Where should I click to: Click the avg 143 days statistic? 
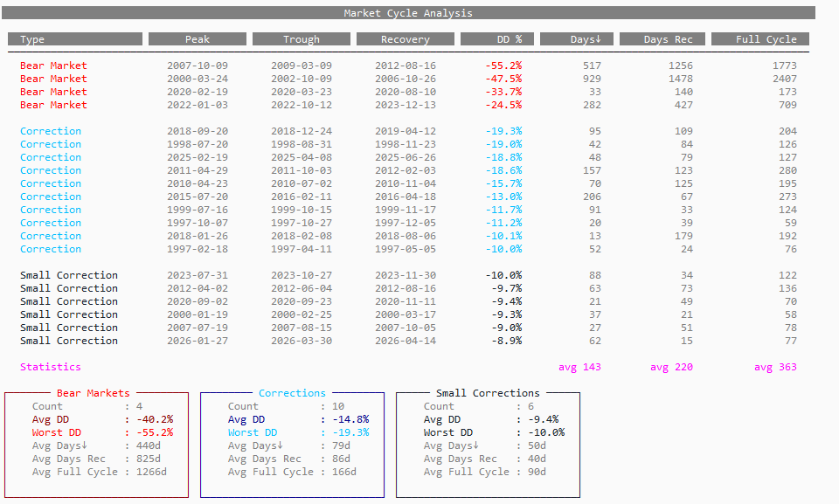click(x=579, y=367)
